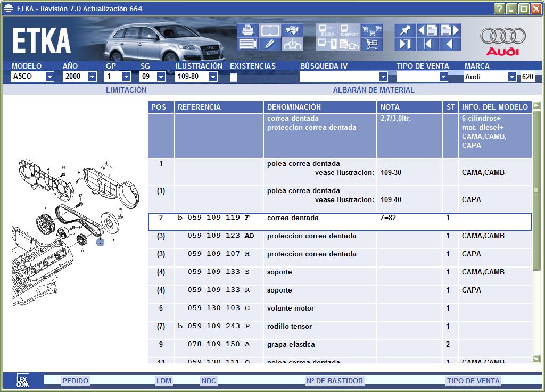This screenshot has width=545, height=392.
Task: Click the NDC button
Action: pos(209,381)
